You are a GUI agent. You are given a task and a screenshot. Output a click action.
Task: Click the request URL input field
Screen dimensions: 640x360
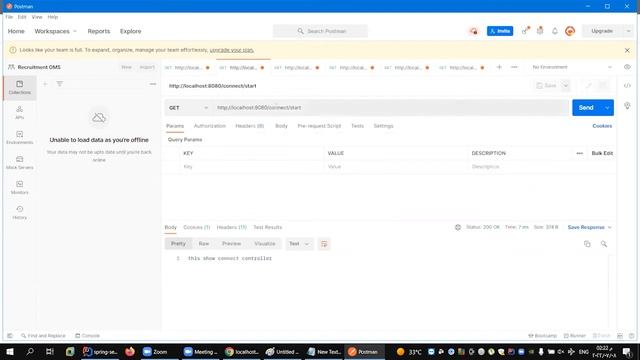click(x=391, y=108)
